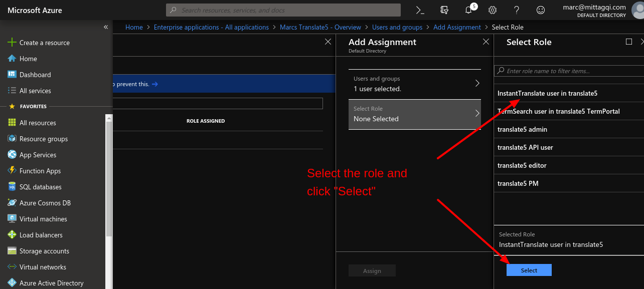The width and height of the screenshot is (644, 289).
Task: Focus the top search resources field
Action: [283, 10]
